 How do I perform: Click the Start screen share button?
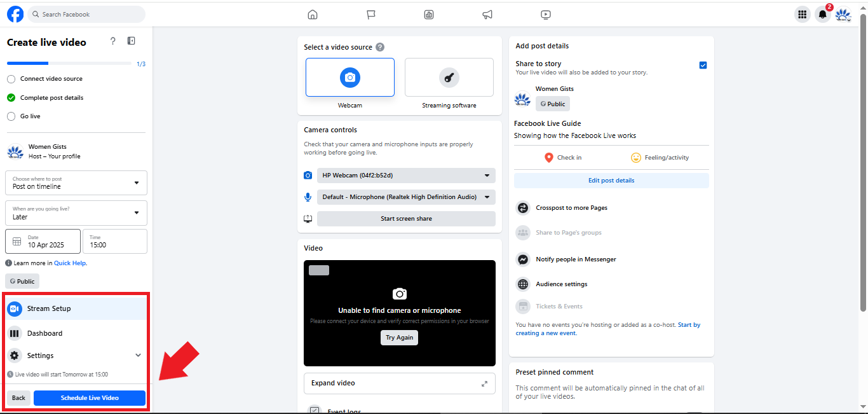pos(406,219)
